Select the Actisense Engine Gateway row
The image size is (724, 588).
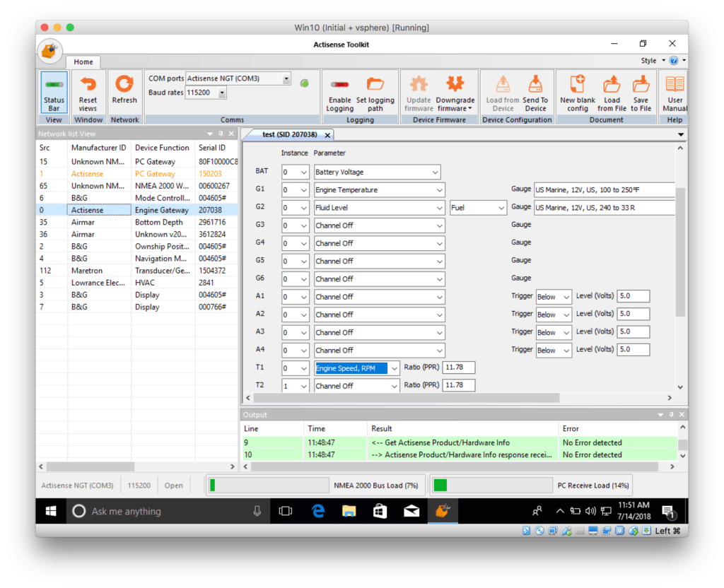click(137, 210)
